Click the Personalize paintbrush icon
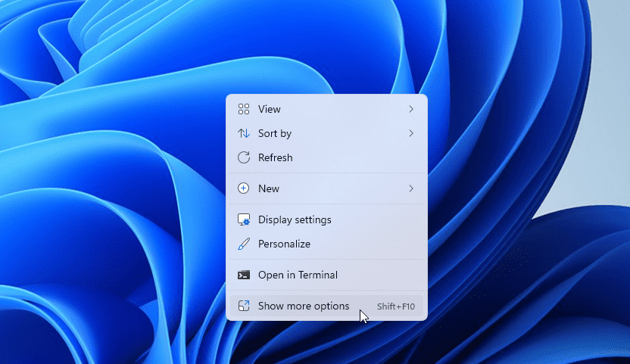Screen dimensions: 630x364 pos(244,244)
